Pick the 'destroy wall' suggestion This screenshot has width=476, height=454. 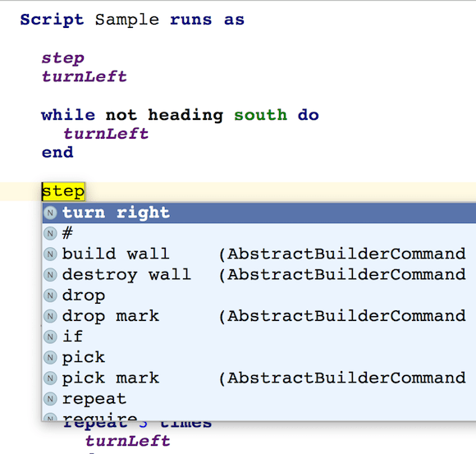259,275
